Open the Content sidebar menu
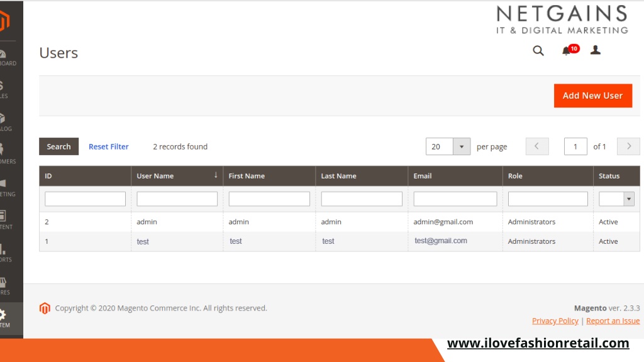 [6, 220]
